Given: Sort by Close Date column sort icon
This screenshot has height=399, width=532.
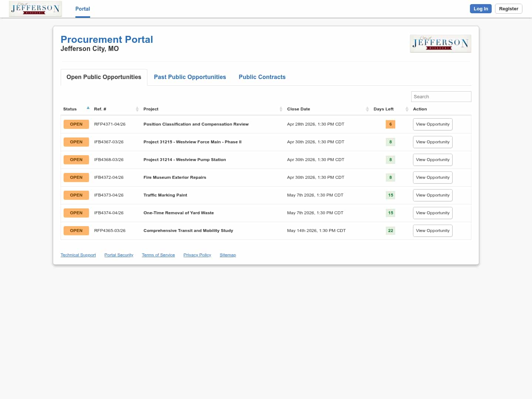Looking at the screenshot, I should click(x=367, y=109).
